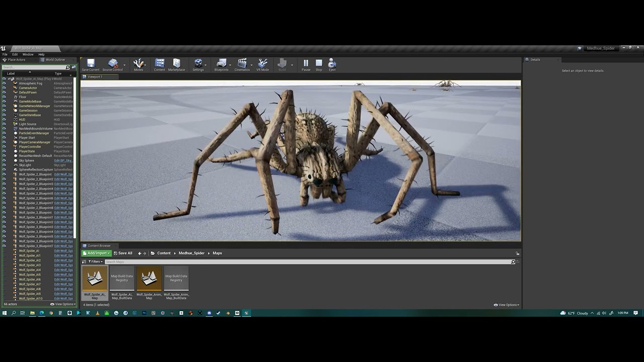Open the Filters dropdown in Content Browser
Viewport: 644px width, 362px height.
pyautogui.click(x=96, y=262)
